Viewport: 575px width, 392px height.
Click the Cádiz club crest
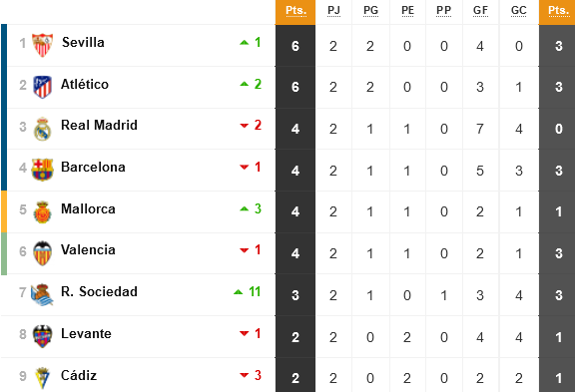pyautogui.click(x=42, y=378)
